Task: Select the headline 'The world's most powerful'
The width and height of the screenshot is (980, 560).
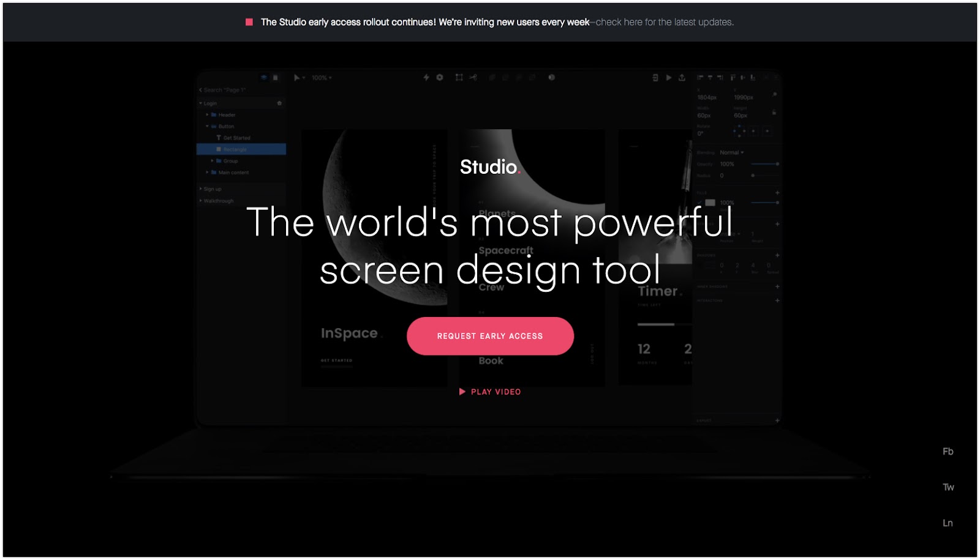Action: coord(489,222)
